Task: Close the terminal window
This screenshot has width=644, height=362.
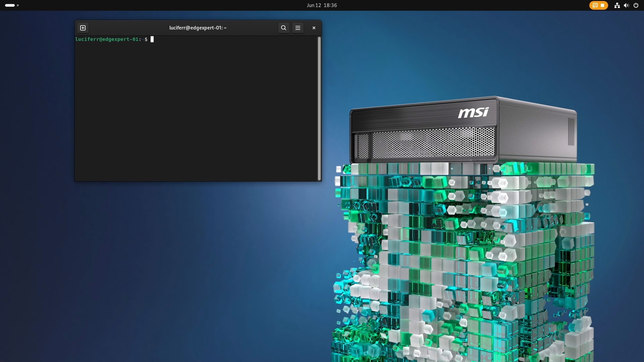Action: point(314,28)
